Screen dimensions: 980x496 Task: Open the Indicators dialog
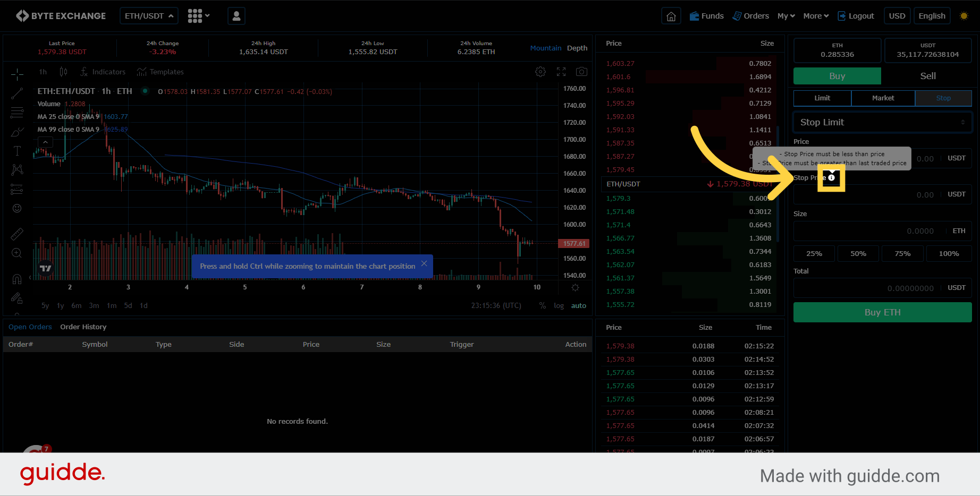103,72
